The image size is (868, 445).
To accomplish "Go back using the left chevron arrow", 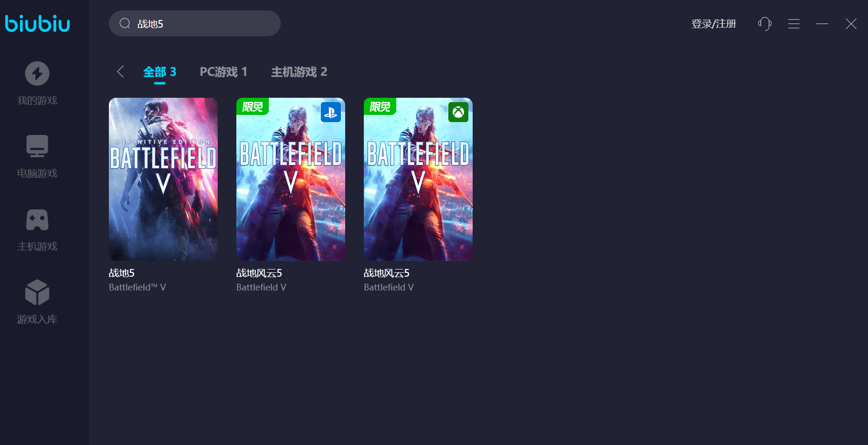I will coord(120,72).
